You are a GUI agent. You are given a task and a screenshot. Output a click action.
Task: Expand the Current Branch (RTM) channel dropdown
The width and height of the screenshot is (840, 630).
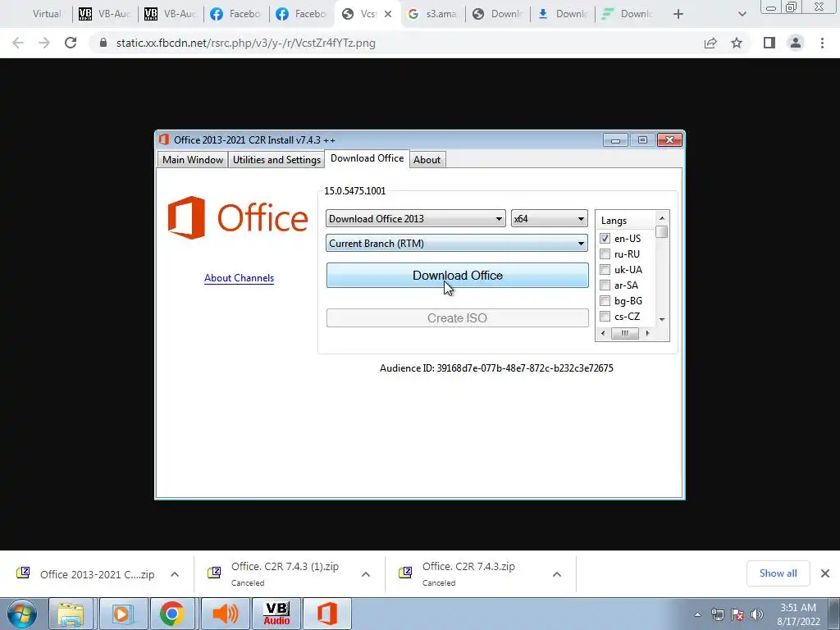tap(456, 243)
